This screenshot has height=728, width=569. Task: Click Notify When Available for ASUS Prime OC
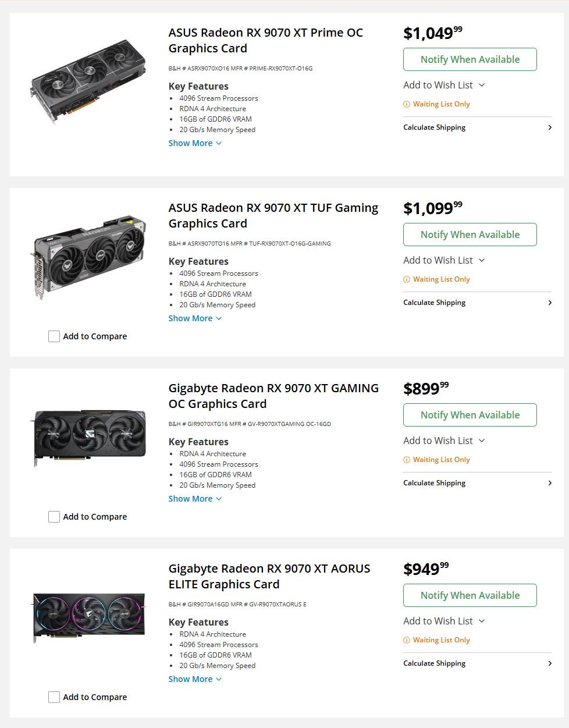tap(470, 59)
